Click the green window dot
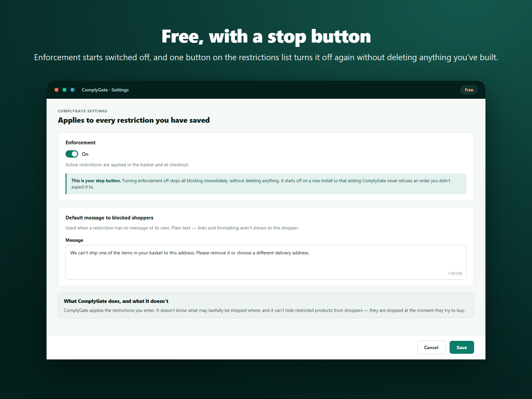Image resolution: width=532 pixels, height=399 pixels. pos(65,90)
